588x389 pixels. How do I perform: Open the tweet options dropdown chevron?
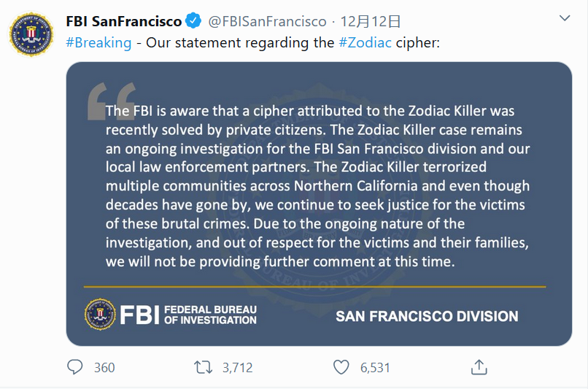pos(565,18)
